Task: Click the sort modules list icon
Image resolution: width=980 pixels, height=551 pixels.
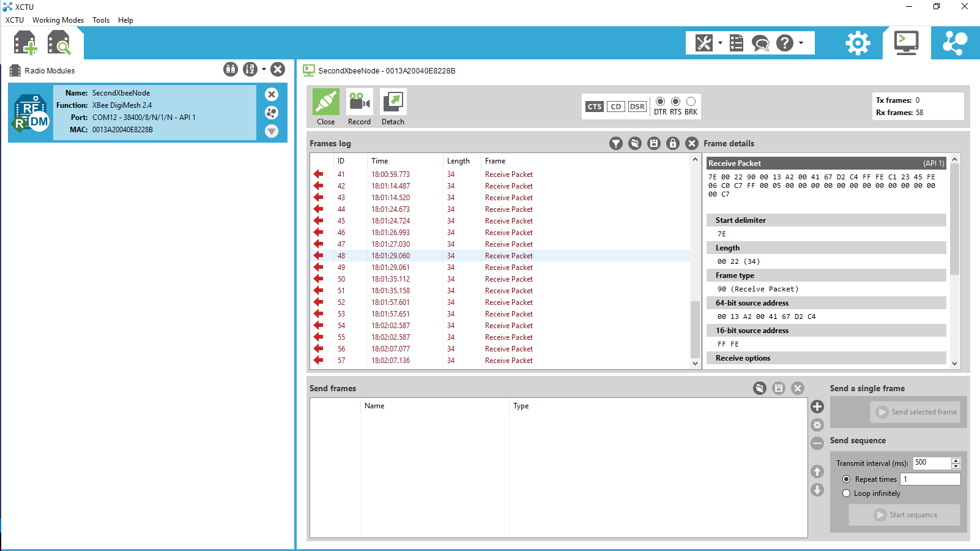Action: pyautogui.click(x=250, y=69)
